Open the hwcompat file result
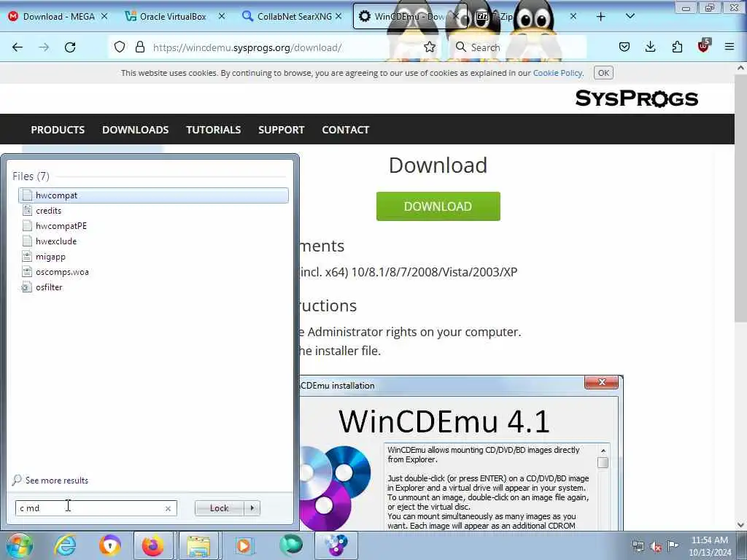This screenshot has width=747, height=560. [x=153, y=195]
